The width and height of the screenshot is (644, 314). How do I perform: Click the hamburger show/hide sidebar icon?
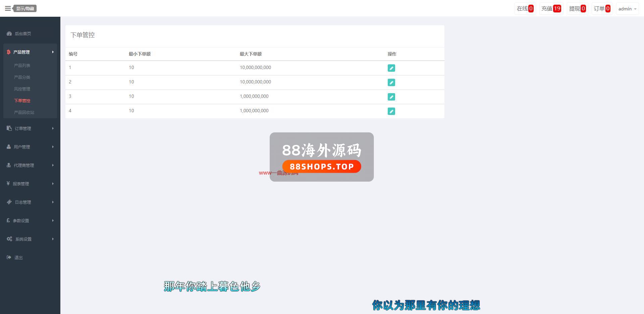tap(8, 8)
